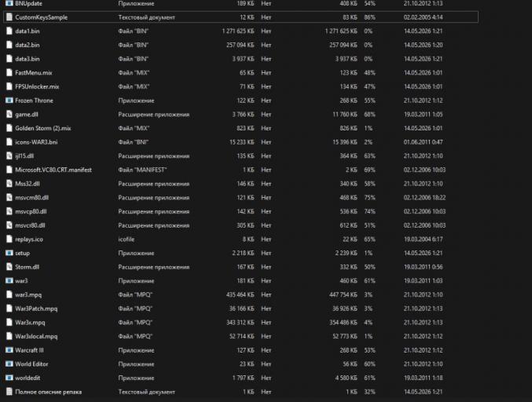
Task: Click the BNUpdate application icon
Action: [x=9, y=3]
